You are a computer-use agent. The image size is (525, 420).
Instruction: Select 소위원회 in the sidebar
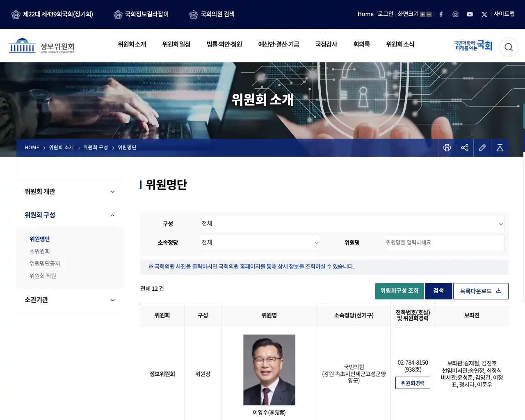[40, 251]
